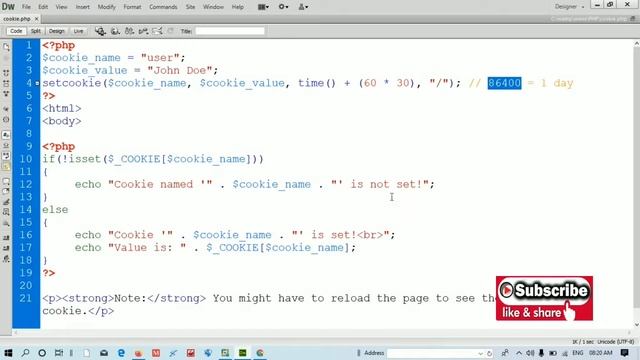Open Chrome from the taskbar
The height and width of the screenshot is (360, 640).
point(260,353)
